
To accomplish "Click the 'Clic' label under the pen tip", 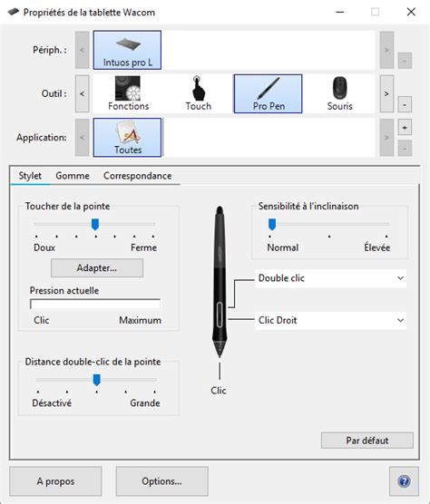I will pyautogui.click(x=219, y=390).
